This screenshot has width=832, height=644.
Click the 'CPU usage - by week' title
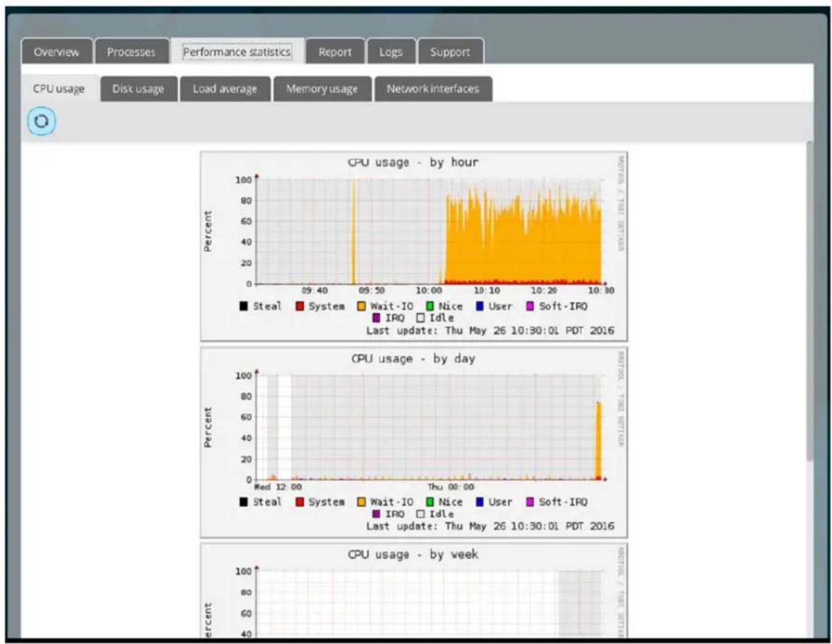pyautogui.click(x=412, y=554)
